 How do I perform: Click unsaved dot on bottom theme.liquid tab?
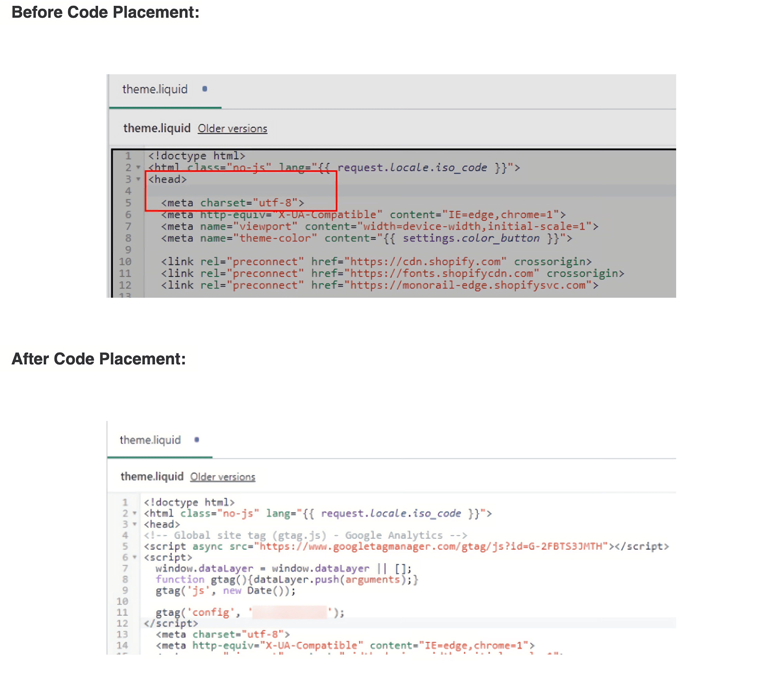tap(197, 440)
